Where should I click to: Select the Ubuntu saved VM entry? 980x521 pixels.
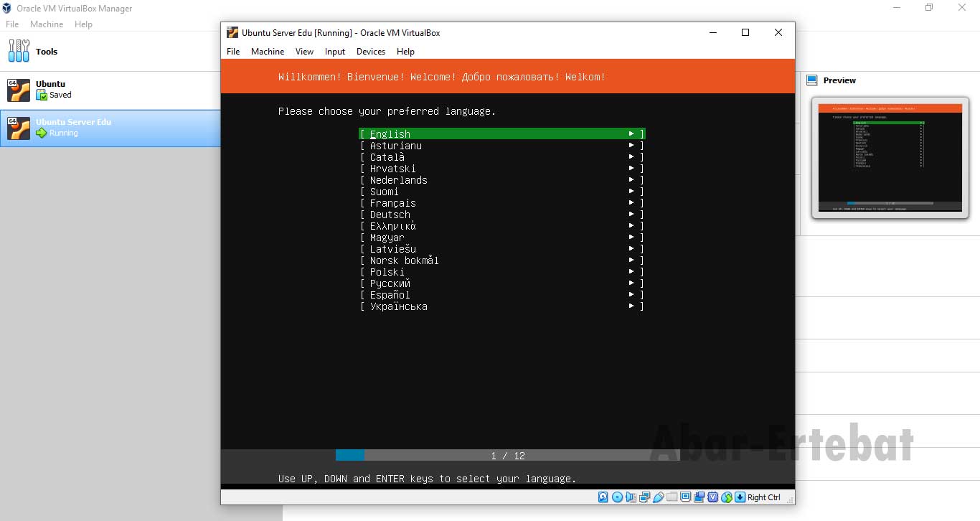[110, 90]
